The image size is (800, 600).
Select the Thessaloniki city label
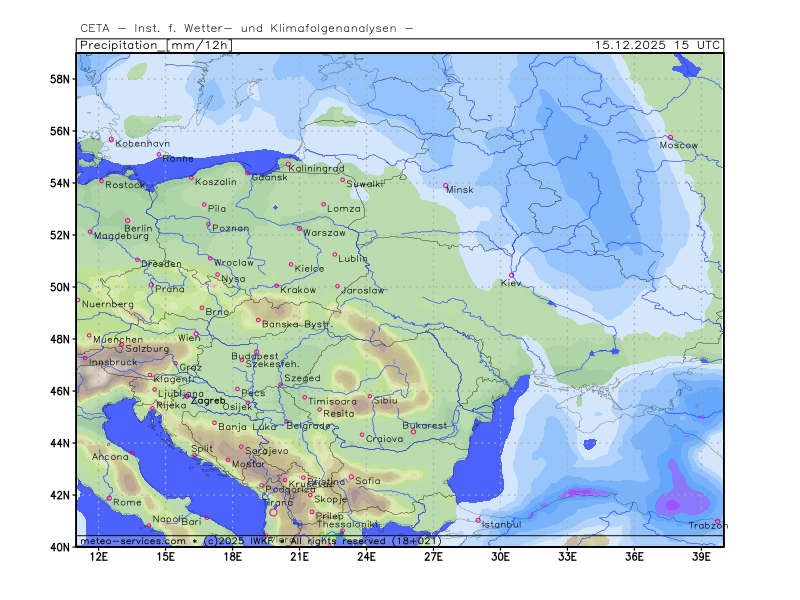347,524
